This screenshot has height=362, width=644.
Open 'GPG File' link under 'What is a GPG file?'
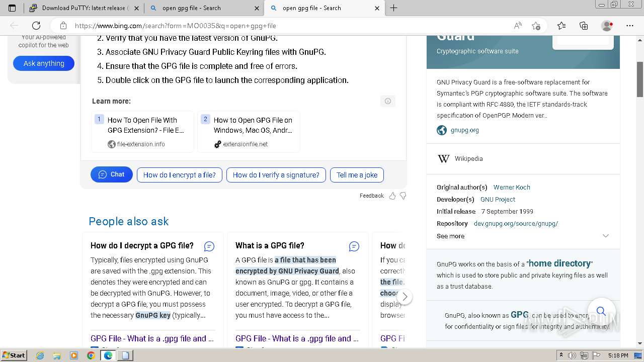pyautogui.click(x=297, y=338)
